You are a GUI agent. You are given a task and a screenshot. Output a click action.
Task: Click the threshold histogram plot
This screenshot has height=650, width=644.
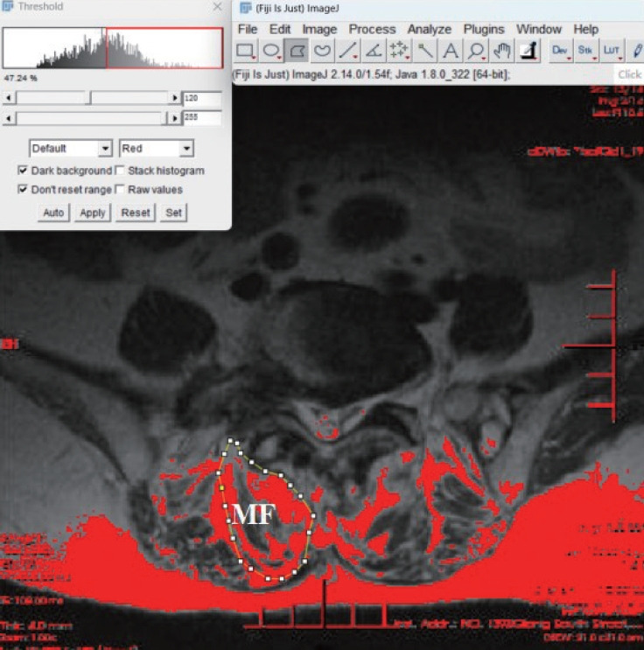click(112, 47)
